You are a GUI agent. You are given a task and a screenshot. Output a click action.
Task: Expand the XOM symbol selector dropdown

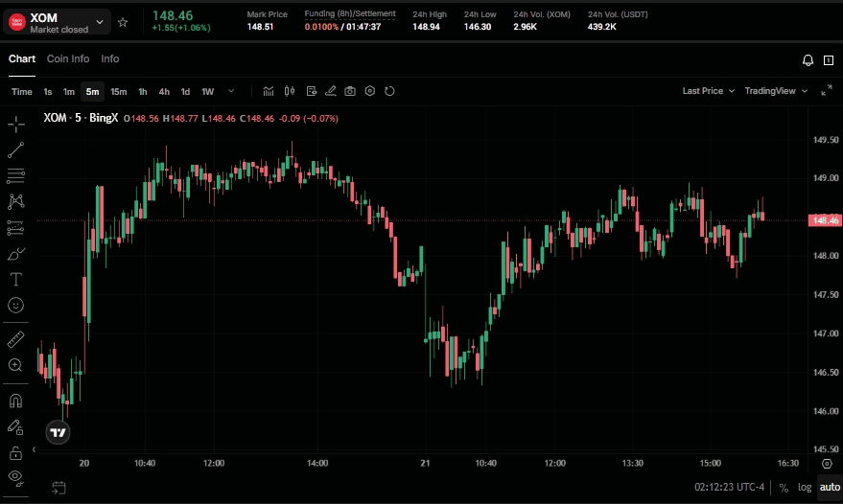(100, 22)
